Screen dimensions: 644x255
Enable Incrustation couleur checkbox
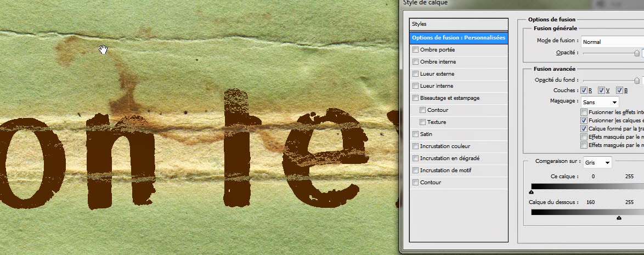click(x=415, y=146)
